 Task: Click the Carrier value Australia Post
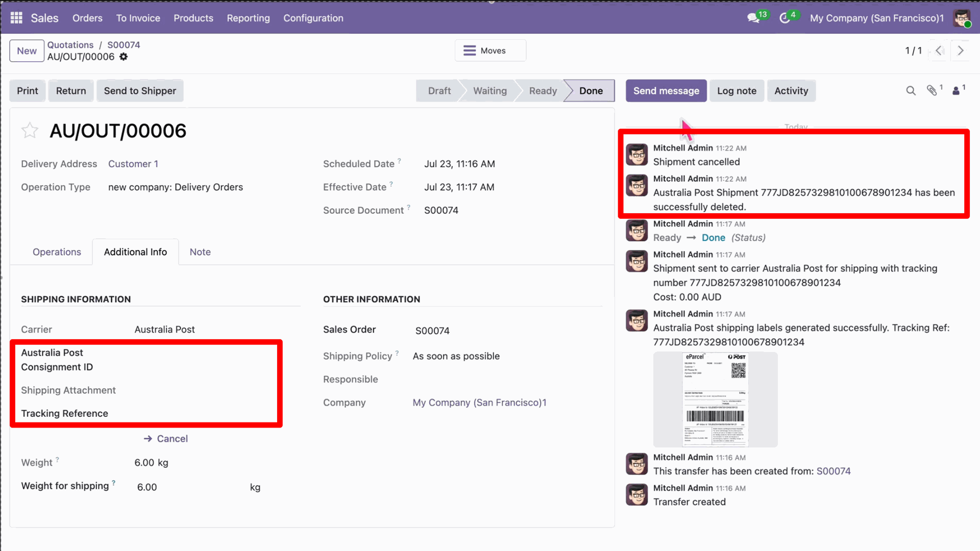[164, 330]
